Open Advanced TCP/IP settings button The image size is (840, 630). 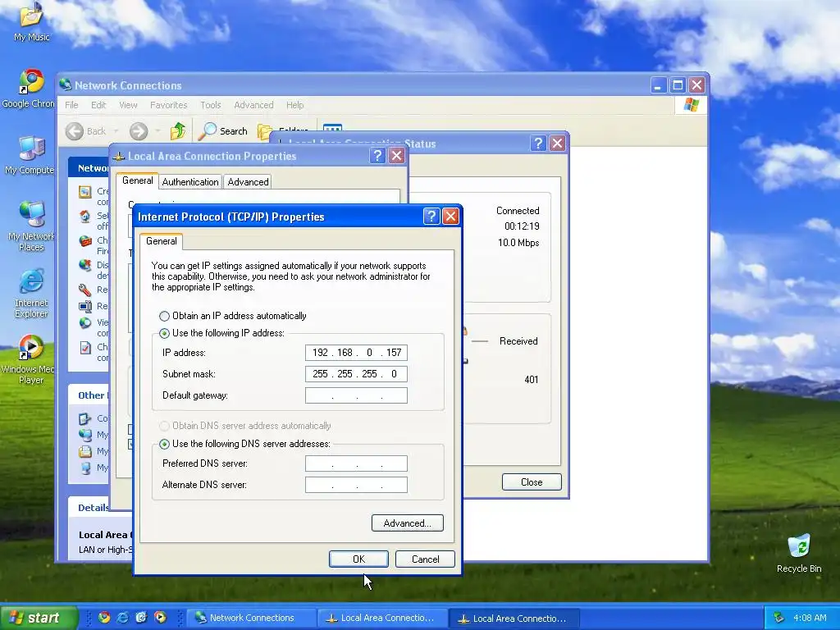tap(408, 523)
